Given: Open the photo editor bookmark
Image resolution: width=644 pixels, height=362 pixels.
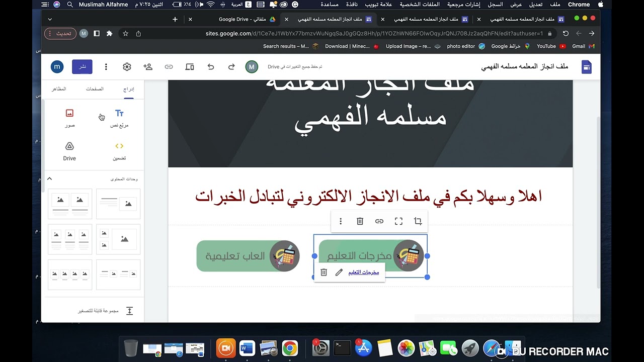Looking at the screenshot, I should pos(466,46).
